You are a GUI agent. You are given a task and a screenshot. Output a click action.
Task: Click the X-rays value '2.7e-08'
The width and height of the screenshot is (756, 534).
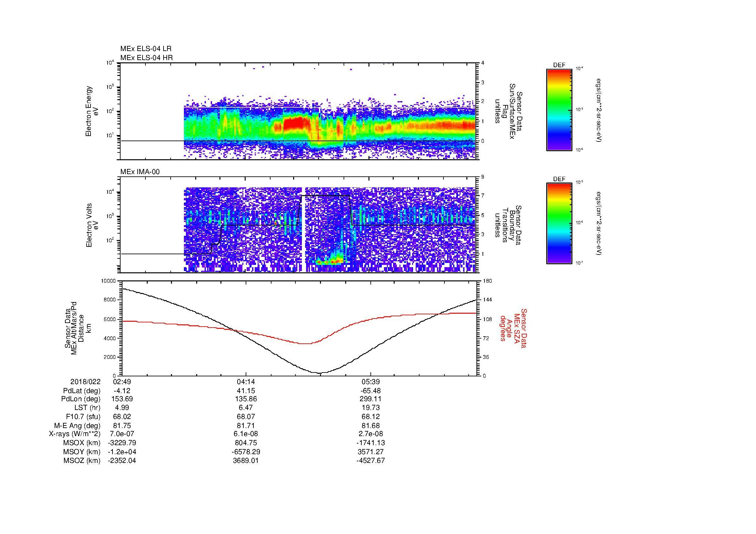pyautogui.click(x=371, y=434)
